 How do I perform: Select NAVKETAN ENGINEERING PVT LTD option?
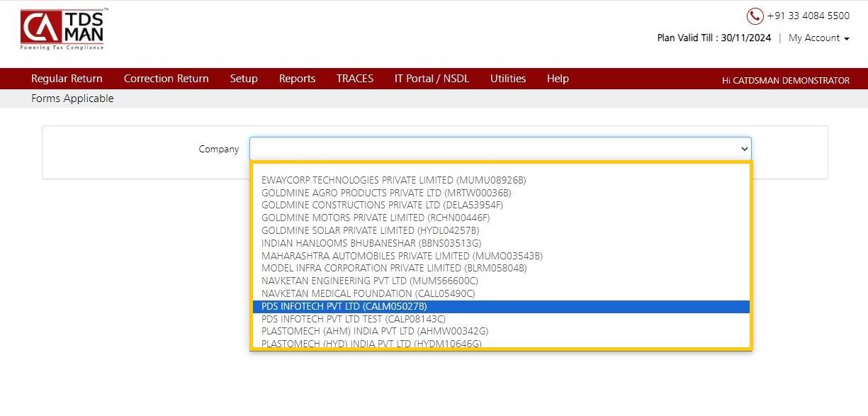[x=501, y=281]
